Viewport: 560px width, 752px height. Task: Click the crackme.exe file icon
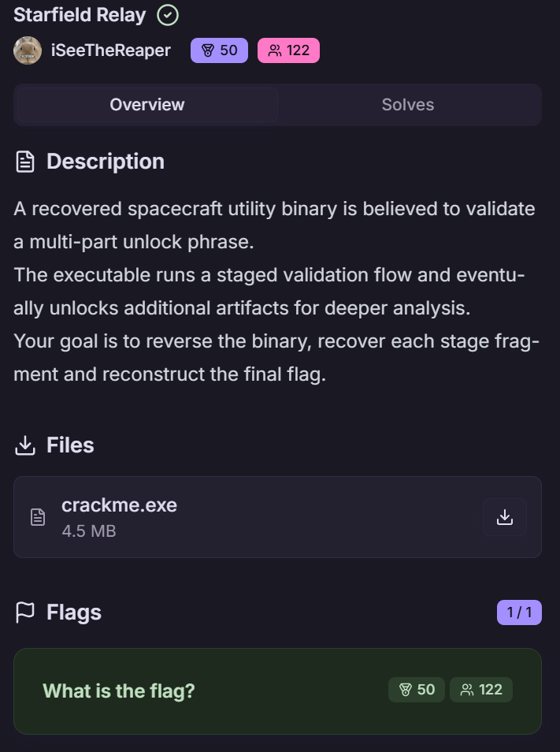click(x=38, y=517)
